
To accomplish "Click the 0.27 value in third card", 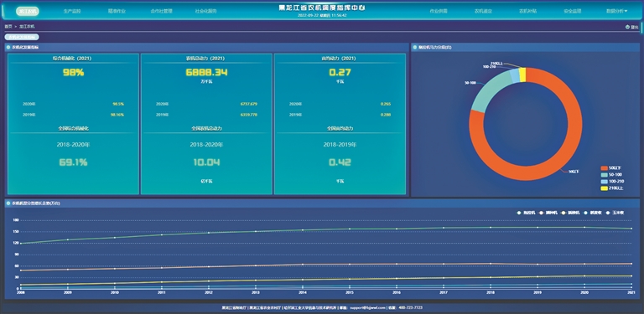I will point(340,73).
